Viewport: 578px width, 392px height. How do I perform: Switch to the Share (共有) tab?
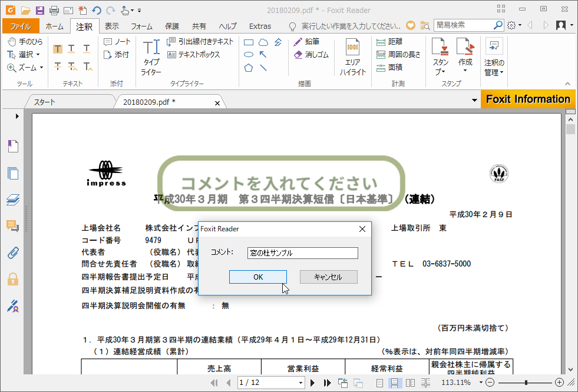point(199,26)
